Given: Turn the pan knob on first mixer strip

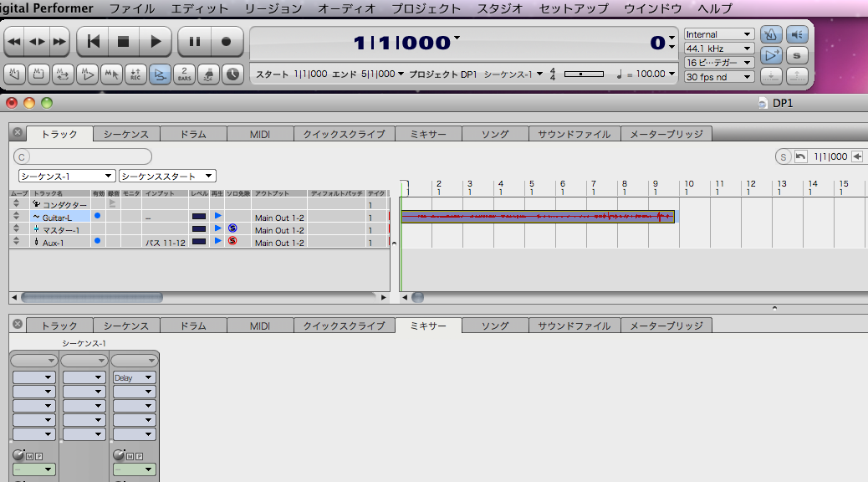Looking at the screenshot, I should (18, 455).
